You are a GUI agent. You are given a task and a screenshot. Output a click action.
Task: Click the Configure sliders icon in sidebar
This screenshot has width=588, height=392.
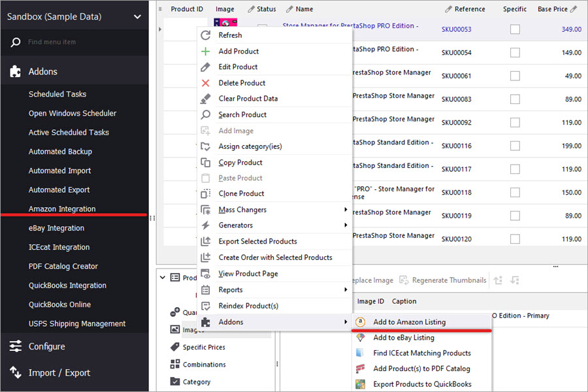[x=16, y=346]
